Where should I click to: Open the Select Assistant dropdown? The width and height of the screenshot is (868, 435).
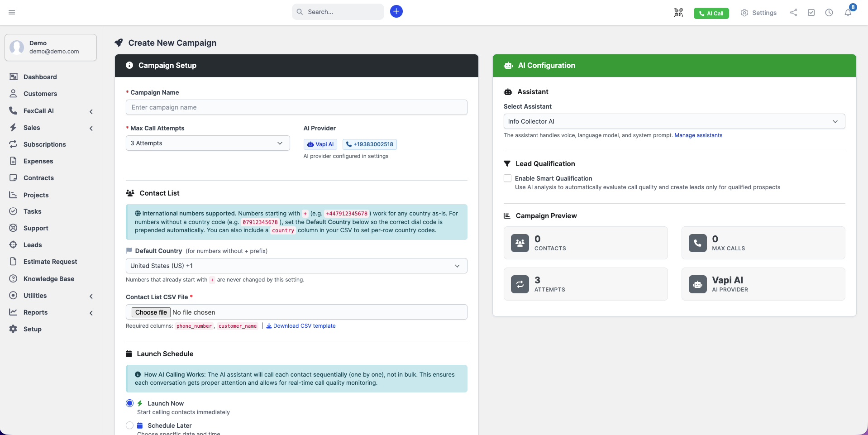click(674, 121)
